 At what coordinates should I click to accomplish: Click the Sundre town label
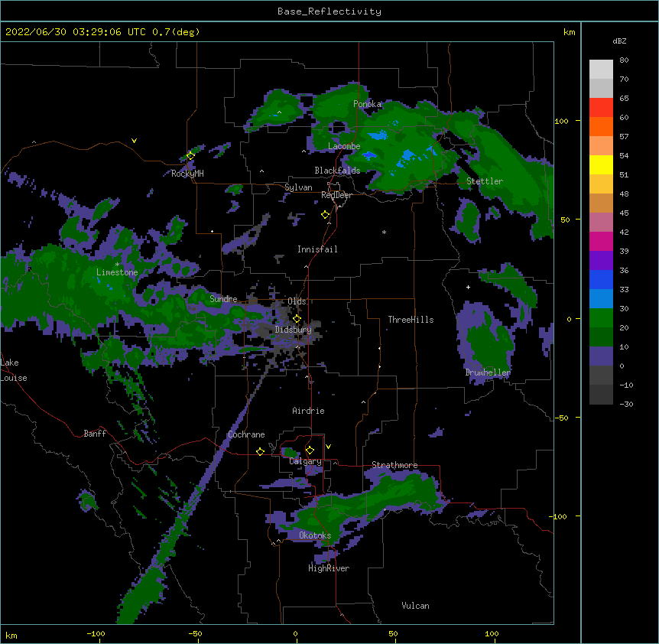(x=223, y=299)
